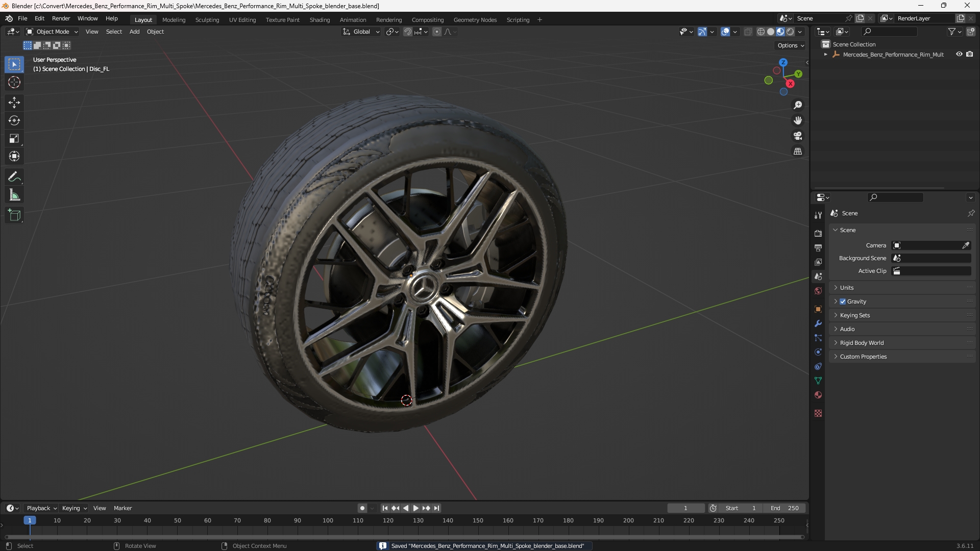980x551 pixels.
Task: Click the End frame 250 field
Action: click(785, 508)
